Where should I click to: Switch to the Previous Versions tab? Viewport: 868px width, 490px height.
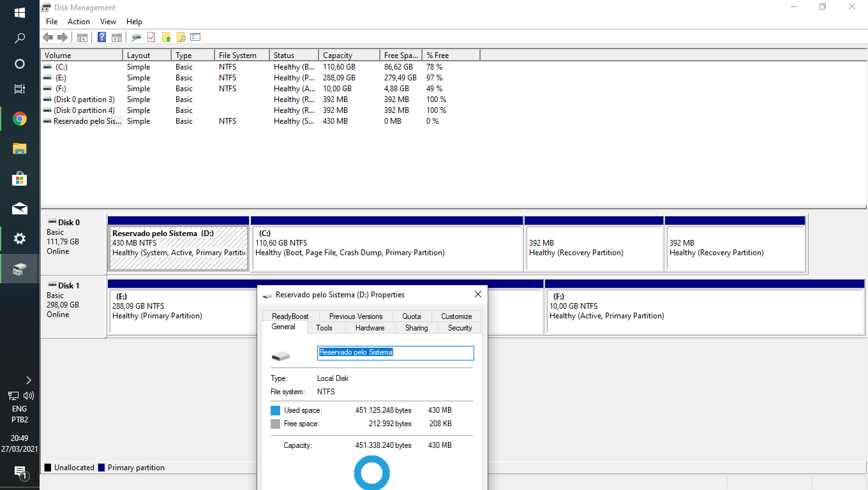tap(356, 316)
